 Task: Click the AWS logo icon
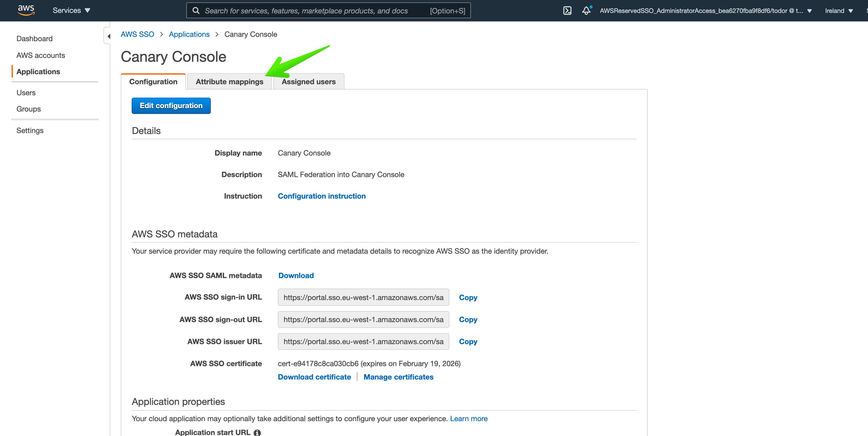[26, 10]
